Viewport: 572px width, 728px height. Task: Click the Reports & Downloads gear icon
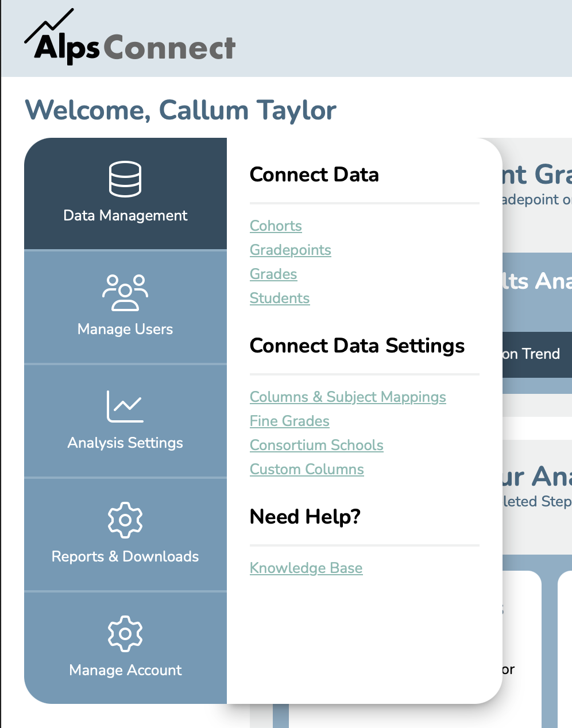tap(125, 520)
